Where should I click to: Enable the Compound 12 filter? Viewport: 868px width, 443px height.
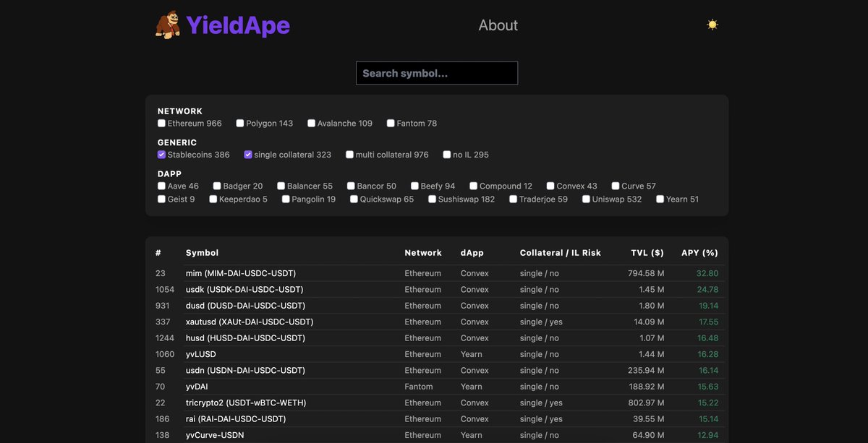474,186
